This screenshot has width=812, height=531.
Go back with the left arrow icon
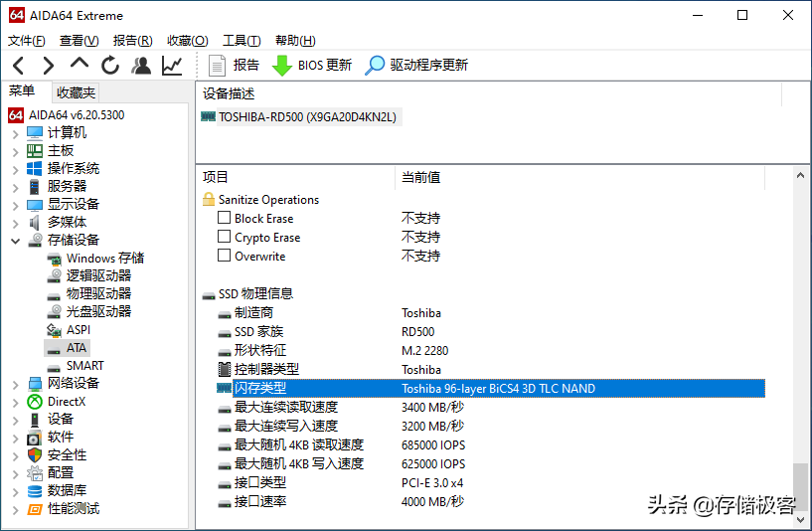pos(19,66)
